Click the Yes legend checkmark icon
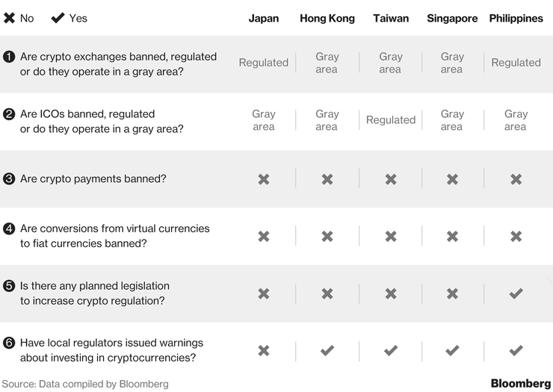The height and width of the screenshot is (392, 553). [x=58, y=18]
